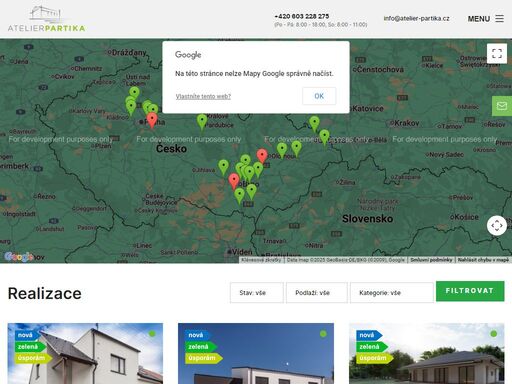
Task: Select the red marker near Olomouc
Action: [x=262, y=156]
